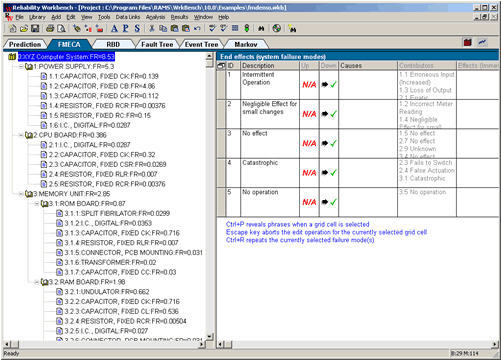Click the first checkmark verify icon
This screenshot has width=501, height=361.
coord(212,29)
